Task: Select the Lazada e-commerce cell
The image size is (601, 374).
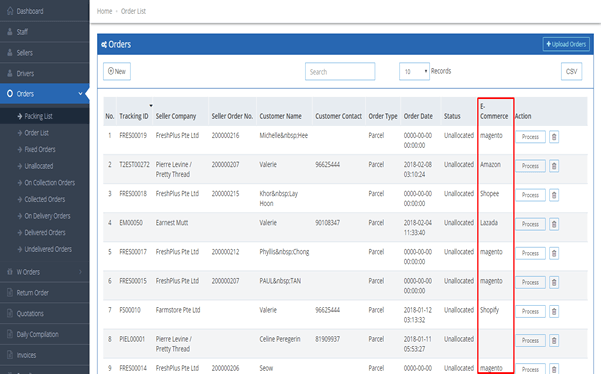Action: [489, 223]
